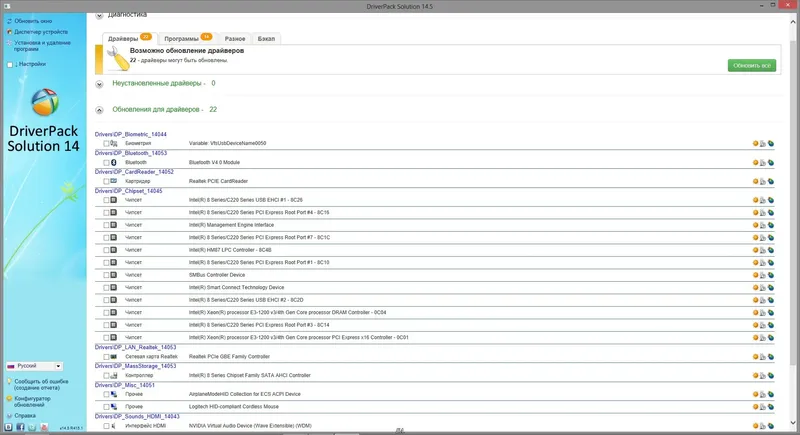Click the Обновить все button
This screenshot has width=800, height=435.
(752, 65)
